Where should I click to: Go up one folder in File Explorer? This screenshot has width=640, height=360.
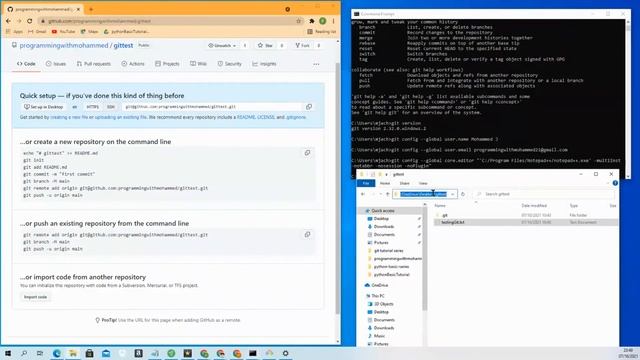coord(387,194)
